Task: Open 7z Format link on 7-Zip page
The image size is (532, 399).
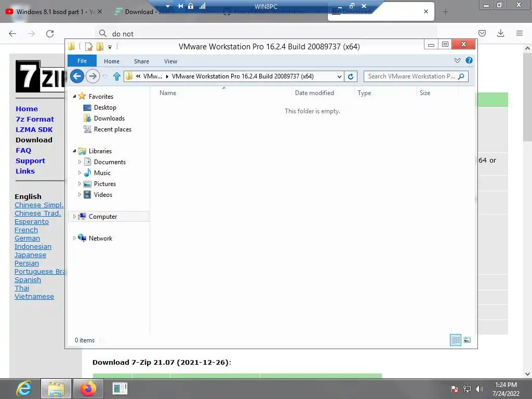Action: coord(35,119)
